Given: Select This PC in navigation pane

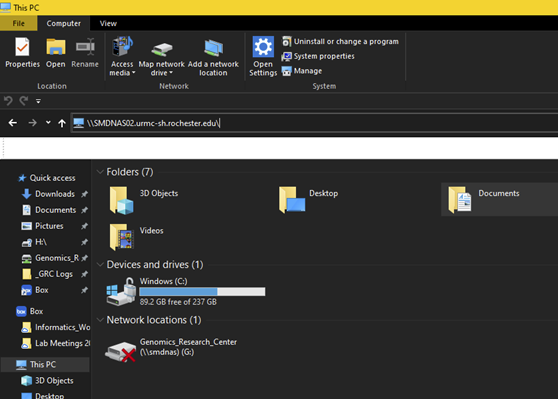Looking at the screenshot, I should (46, 364).
